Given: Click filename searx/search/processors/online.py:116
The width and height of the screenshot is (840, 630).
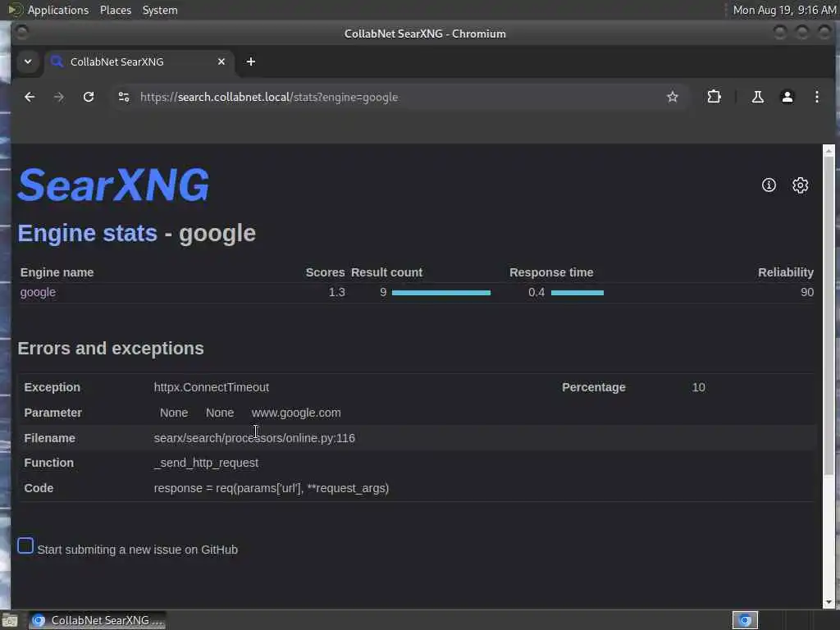Looking at the screenshot, I should pos(254,438).
